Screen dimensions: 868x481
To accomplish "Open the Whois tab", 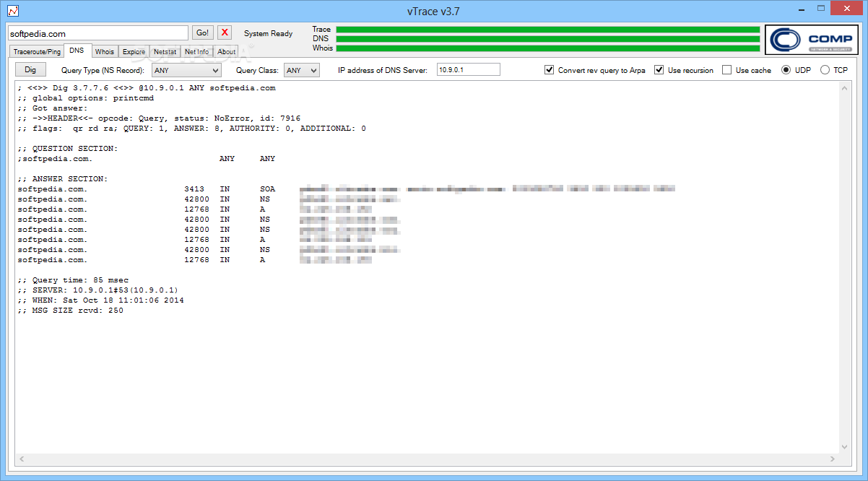I will 105,52.
